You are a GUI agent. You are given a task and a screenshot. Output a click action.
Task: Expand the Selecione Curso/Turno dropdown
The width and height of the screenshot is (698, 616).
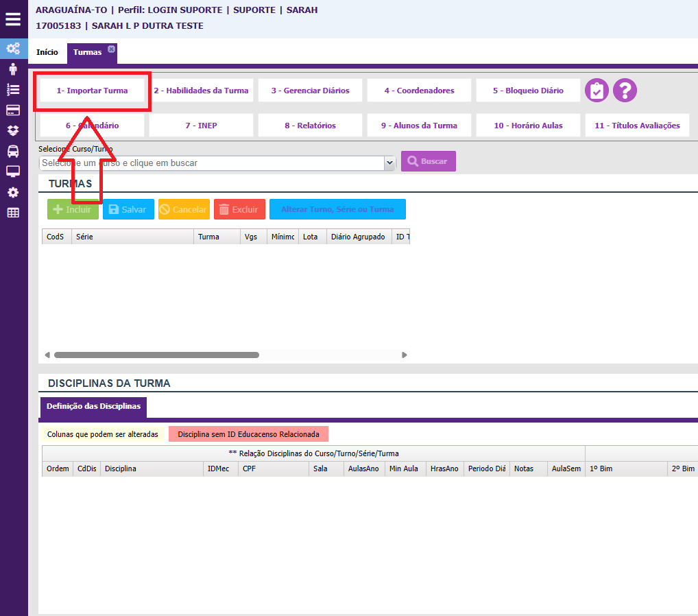coord(389,163)
